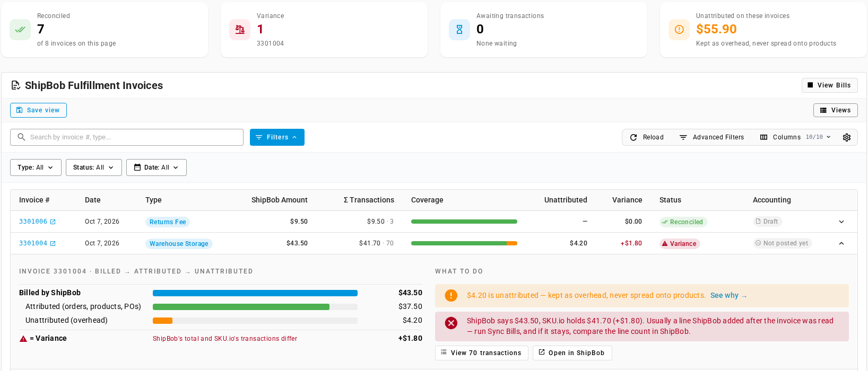
Task: Save the current view
Action: pos(38,110)
